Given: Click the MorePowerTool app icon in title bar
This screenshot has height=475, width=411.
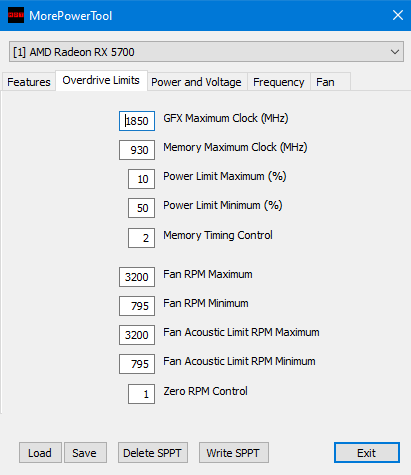Looking at the screenshot, I should pos(16,15).
